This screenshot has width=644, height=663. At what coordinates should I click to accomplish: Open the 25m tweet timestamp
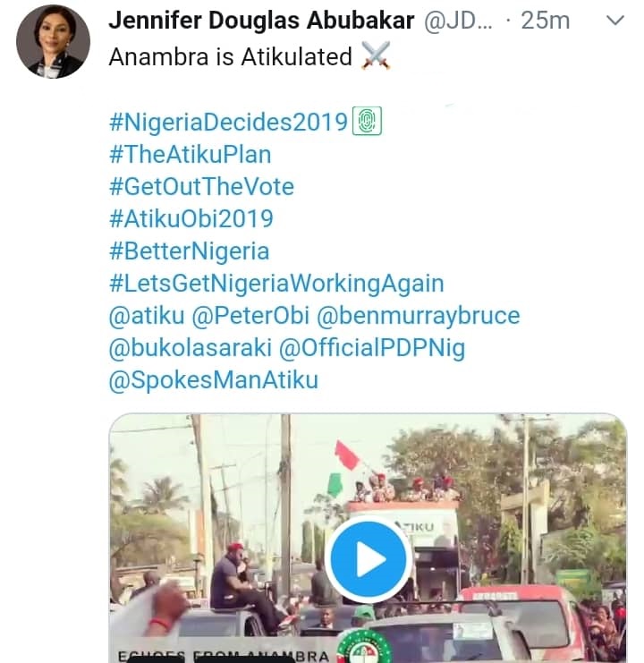(544, 21)
